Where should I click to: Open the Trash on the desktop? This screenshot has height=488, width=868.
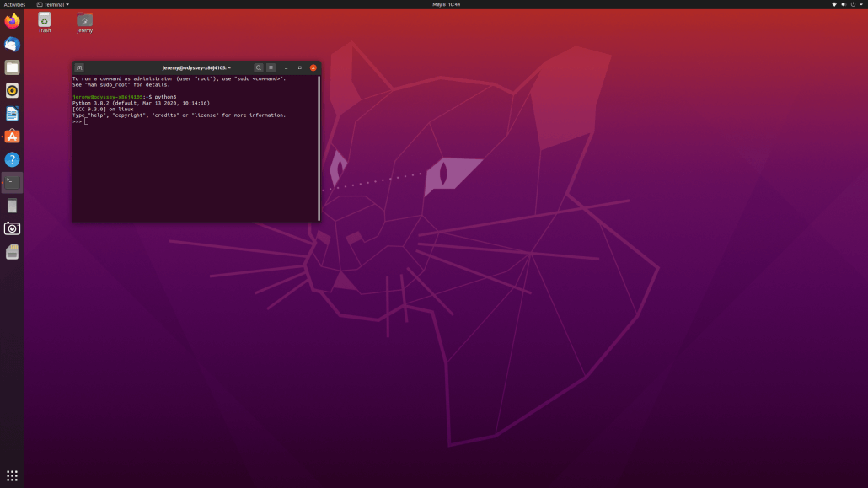[x=43, y=21]
